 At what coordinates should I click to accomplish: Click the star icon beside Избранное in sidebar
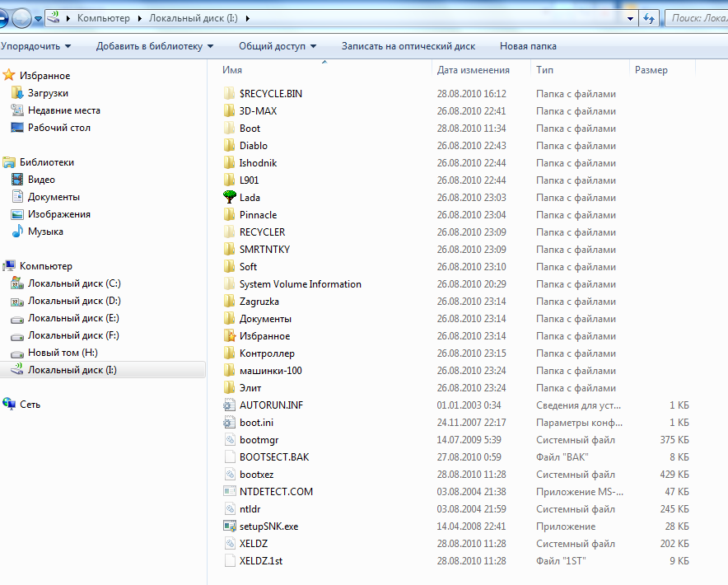click(9, 75)
